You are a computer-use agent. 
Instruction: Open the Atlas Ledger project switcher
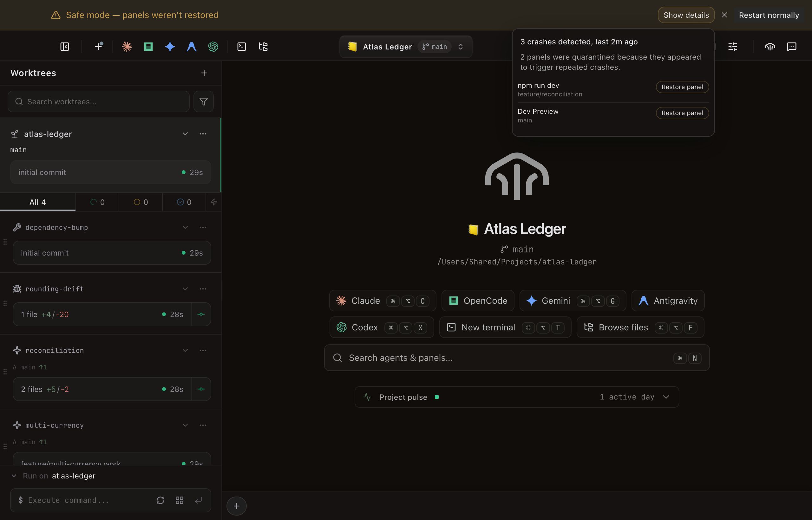click(x=406, y=47)
